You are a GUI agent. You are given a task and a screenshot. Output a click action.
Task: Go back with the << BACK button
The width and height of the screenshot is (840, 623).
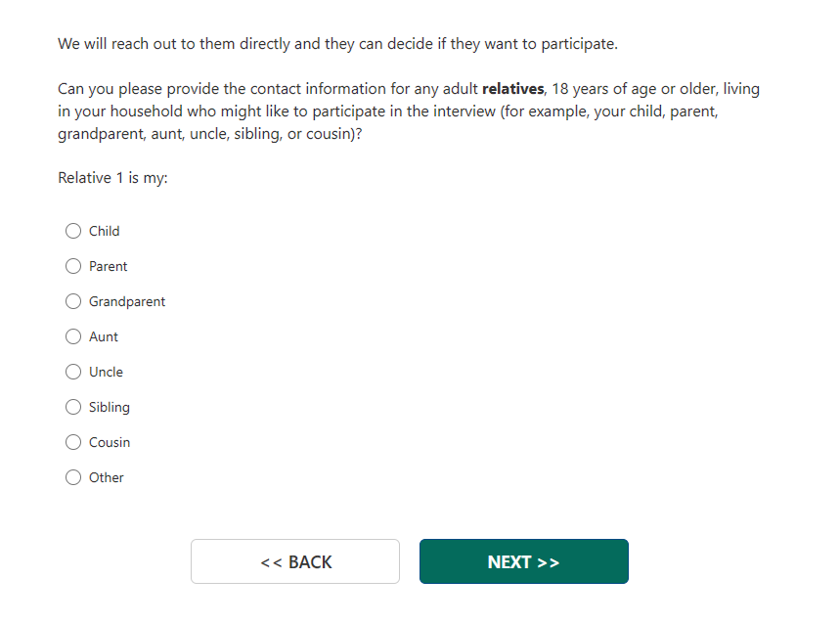tap(295, 561)
